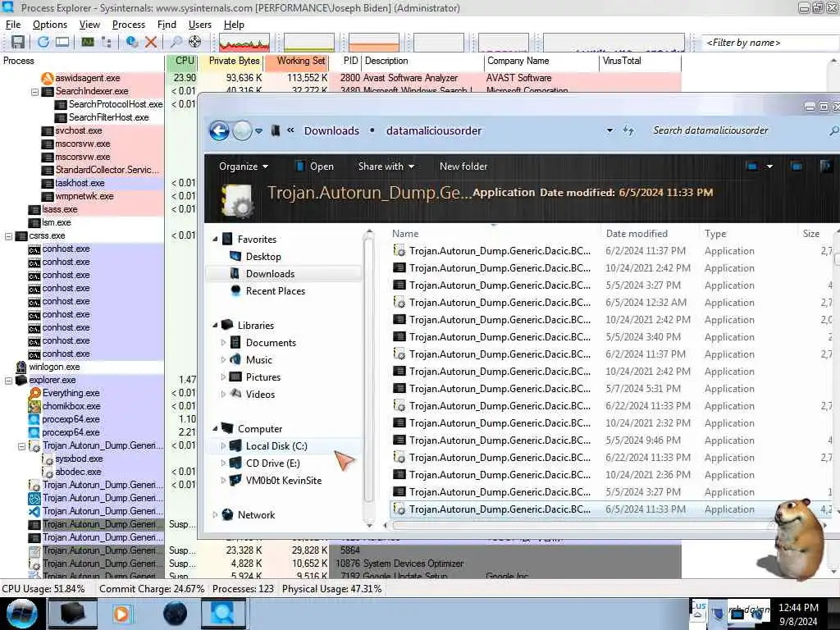Click the Explorer address refresh icon

coord(629,130)
